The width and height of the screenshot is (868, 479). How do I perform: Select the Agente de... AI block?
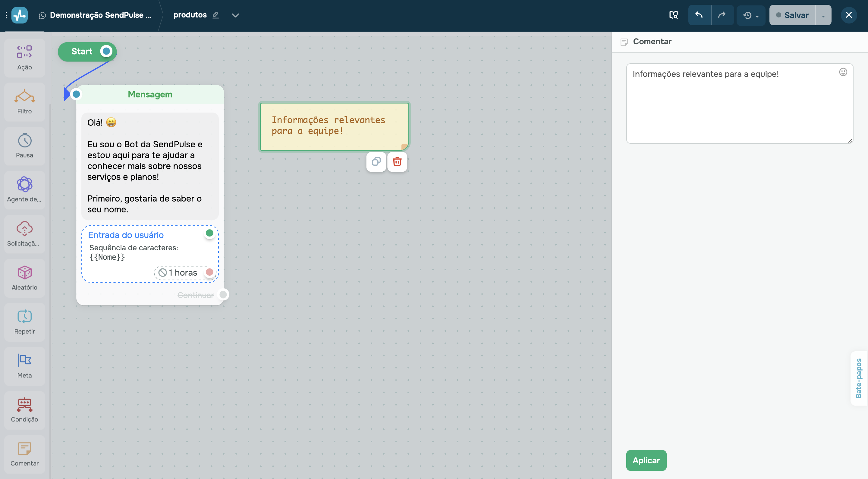tap(24, 190)
